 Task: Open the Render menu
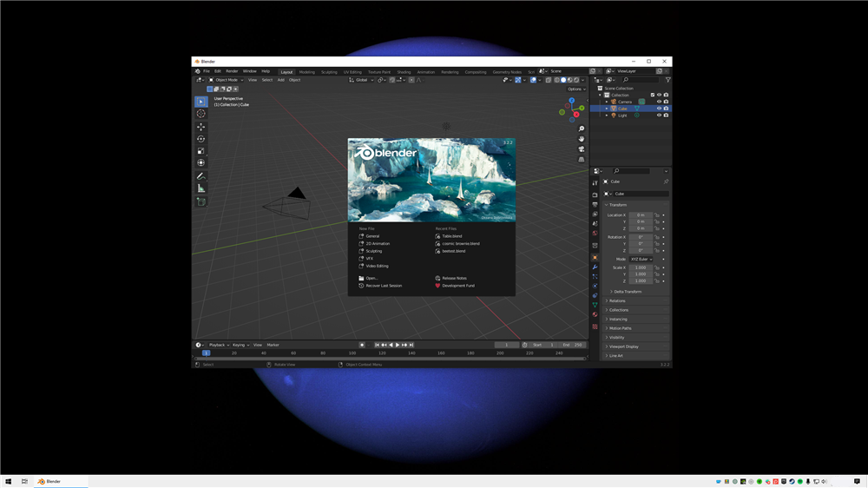click(x=232, y=71)
